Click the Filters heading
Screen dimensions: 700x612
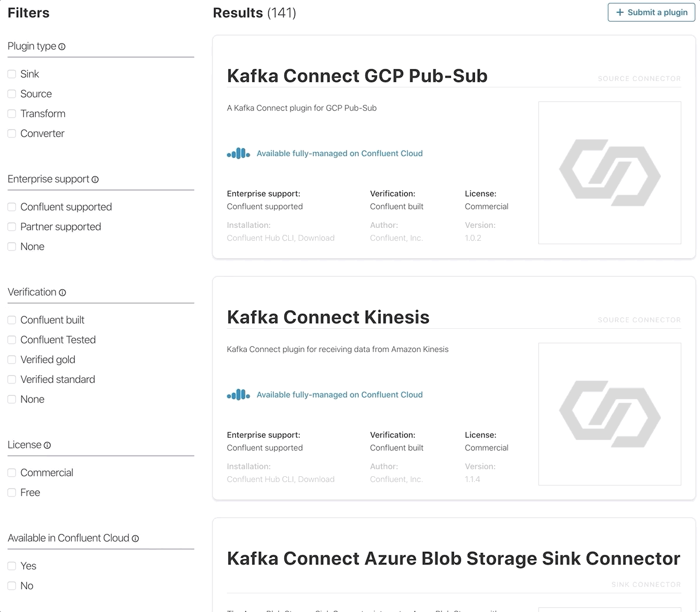click(29, 13)
